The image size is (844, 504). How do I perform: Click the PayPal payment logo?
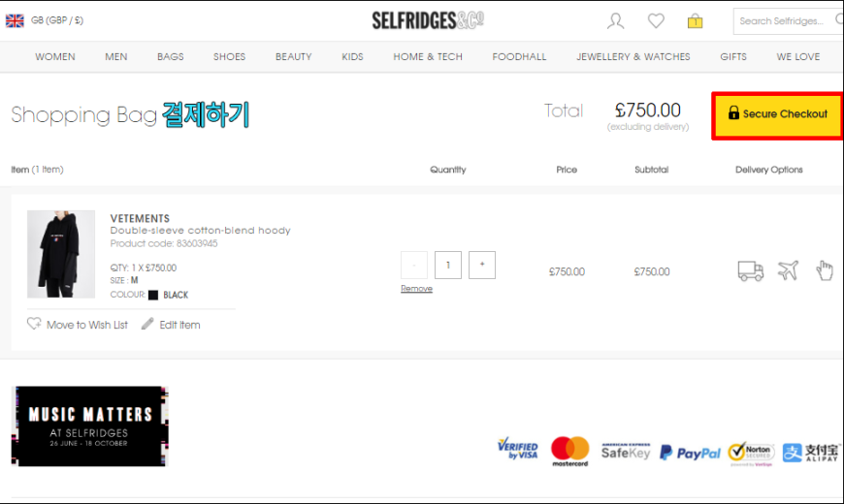click(690, 453)
